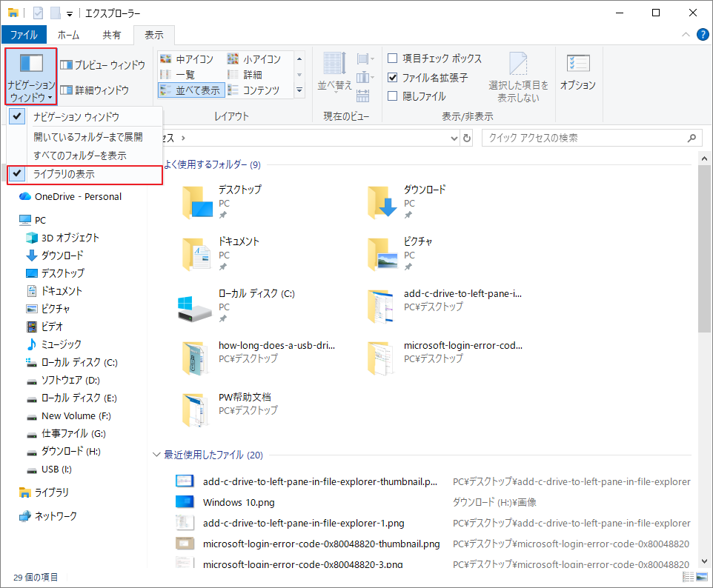Open the add-columns dropdown in 現在のビュー
This screenshot has width=713, height=588.
coord(365,77)
